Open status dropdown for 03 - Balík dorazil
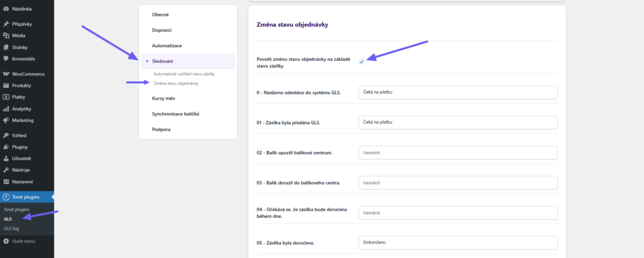Screen dimensions: 644x258 point(458,183)
